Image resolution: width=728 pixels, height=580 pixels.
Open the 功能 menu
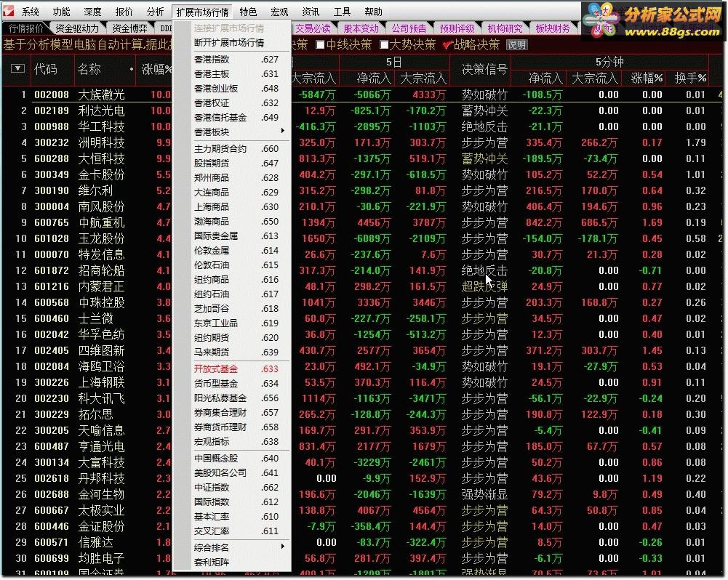pyautogui.click(x=61, y=12)
